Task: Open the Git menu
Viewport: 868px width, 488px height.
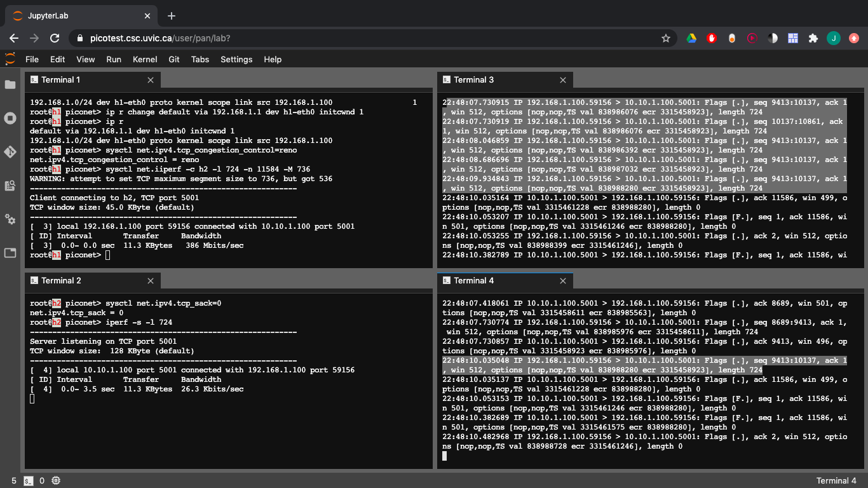Action: coord(173,59)
